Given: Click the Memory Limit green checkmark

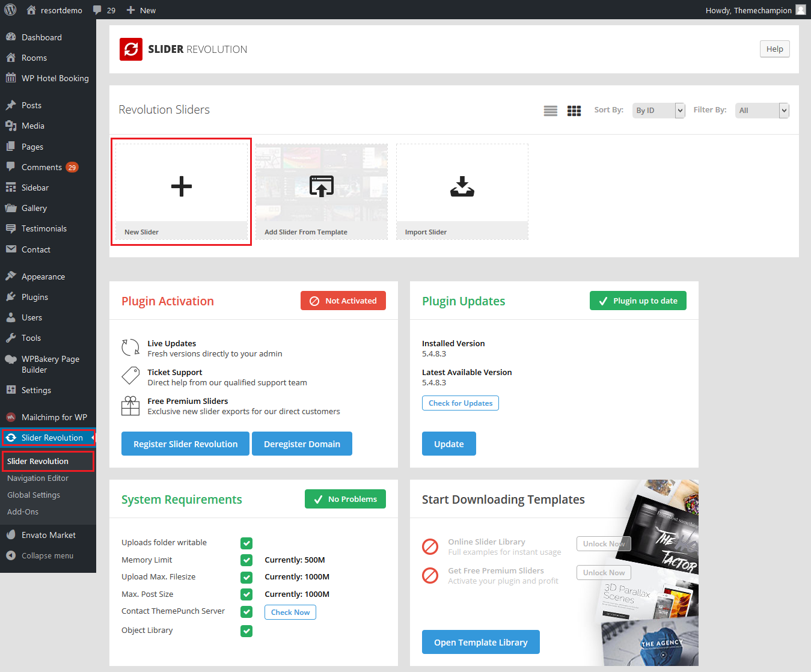Looking at the screenshot, I should click(246, 560).
